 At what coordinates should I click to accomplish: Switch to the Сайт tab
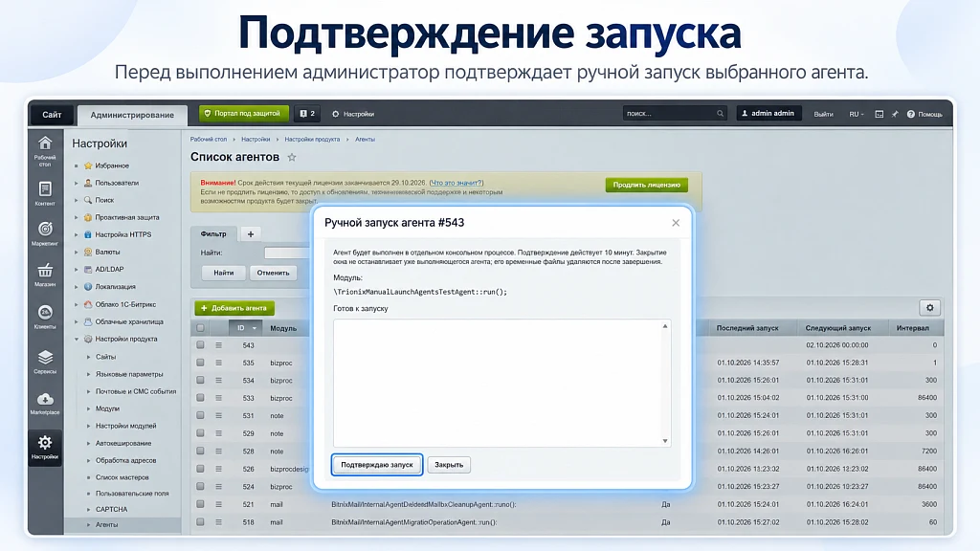(x=52, y=115)
